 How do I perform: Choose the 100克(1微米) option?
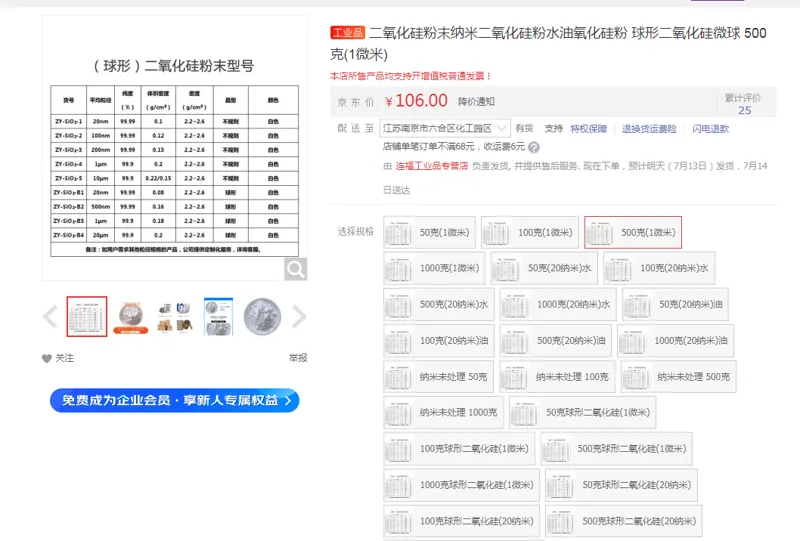[530, 232]
